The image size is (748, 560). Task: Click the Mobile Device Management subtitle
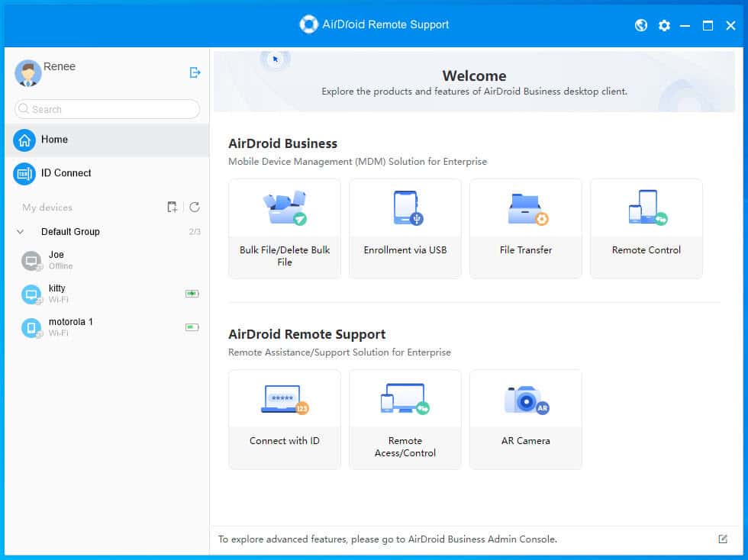click(357, 162)
